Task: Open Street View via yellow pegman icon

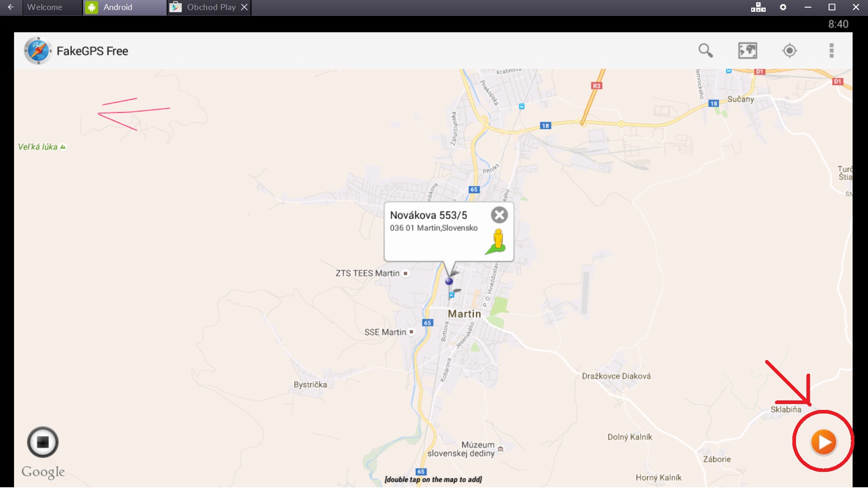Action: pyautogui.click(x=496, y=242)
